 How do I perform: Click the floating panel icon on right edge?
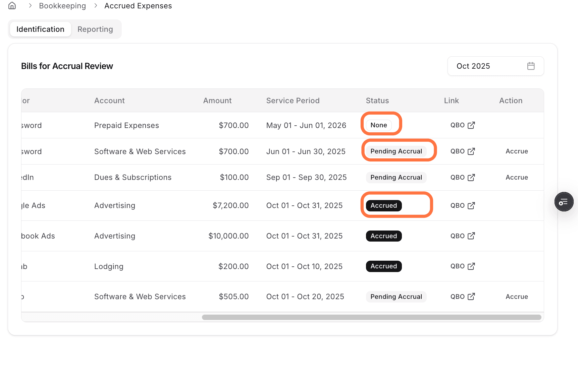click(564, 202)
